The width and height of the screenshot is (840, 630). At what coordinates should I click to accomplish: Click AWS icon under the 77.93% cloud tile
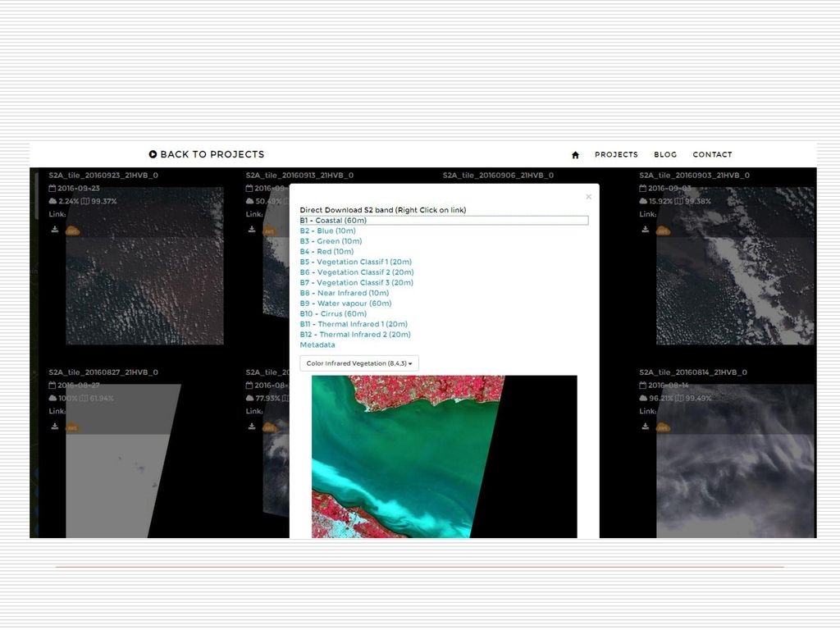click(x=269, y=428)
